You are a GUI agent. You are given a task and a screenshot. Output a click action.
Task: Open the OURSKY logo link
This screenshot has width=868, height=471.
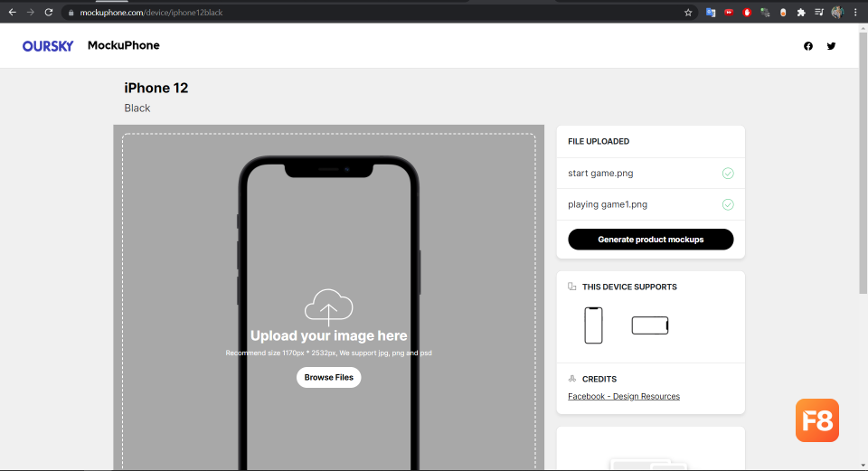(x=48, y=46)
